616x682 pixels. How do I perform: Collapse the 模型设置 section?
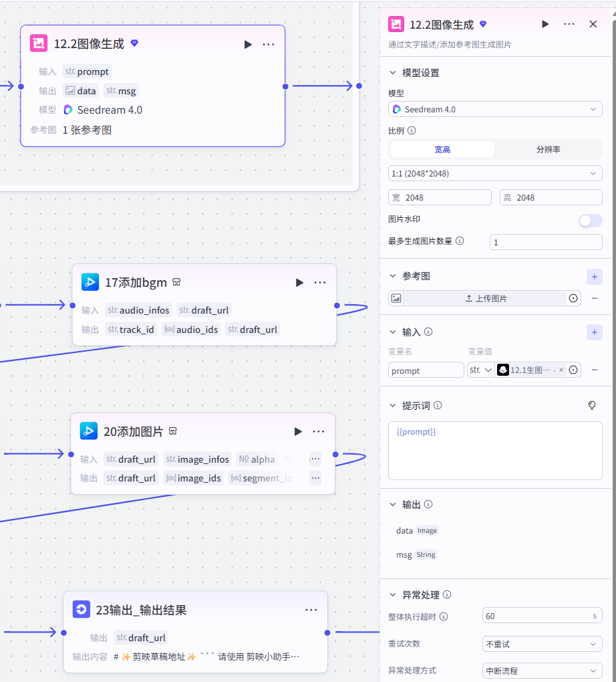tap(393, 73)
